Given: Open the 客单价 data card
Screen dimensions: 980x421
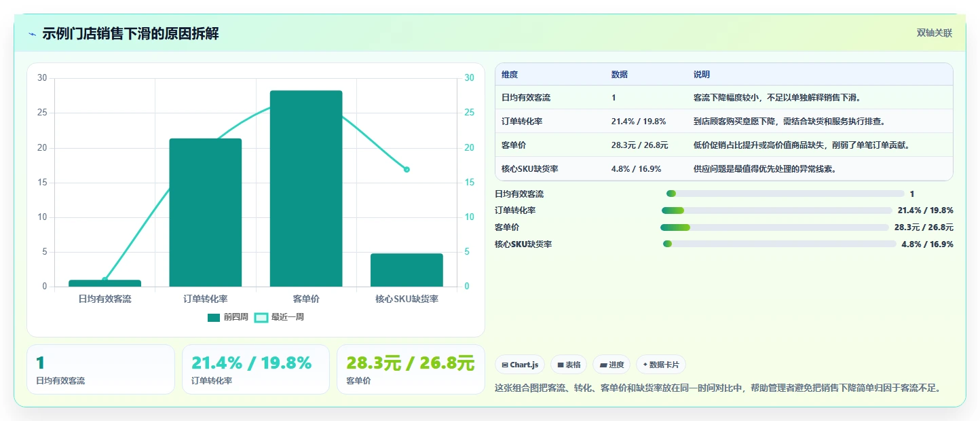Looking at the screenshot, I should [x=411, y=369].
